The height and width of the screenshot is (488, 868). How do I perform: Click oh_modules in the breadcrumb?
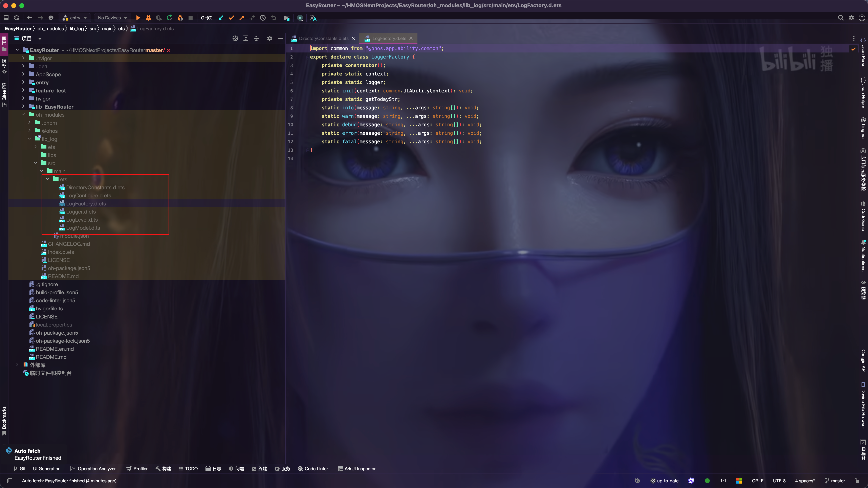[50, 29]
